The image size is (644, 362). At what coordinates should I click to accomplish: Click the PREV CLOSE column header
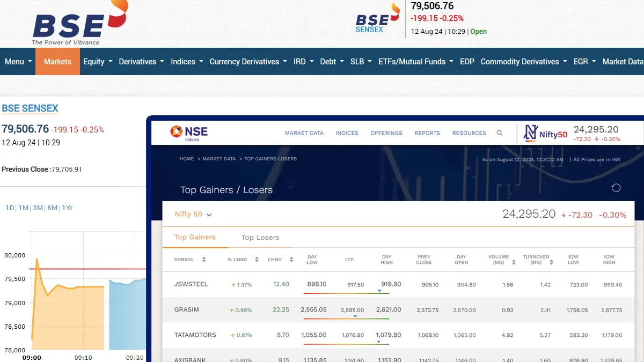(x=424, y=260)
